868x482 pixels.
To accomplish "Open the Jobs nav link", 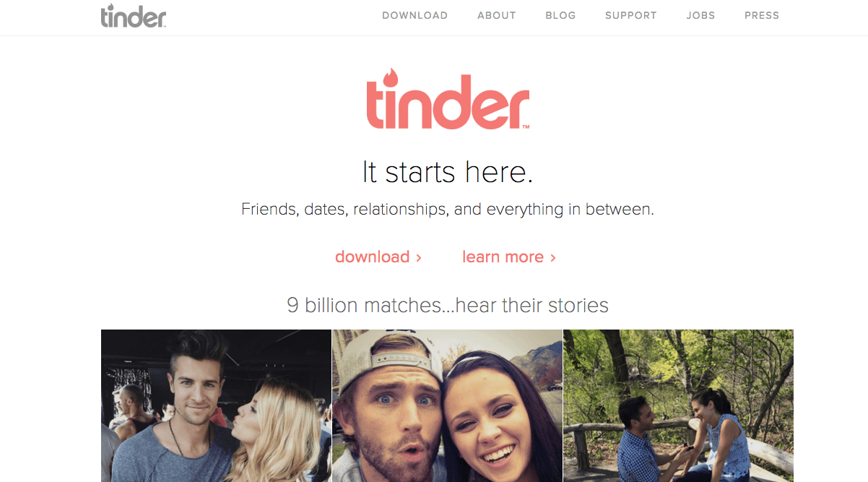I will (x=700, y=15).
